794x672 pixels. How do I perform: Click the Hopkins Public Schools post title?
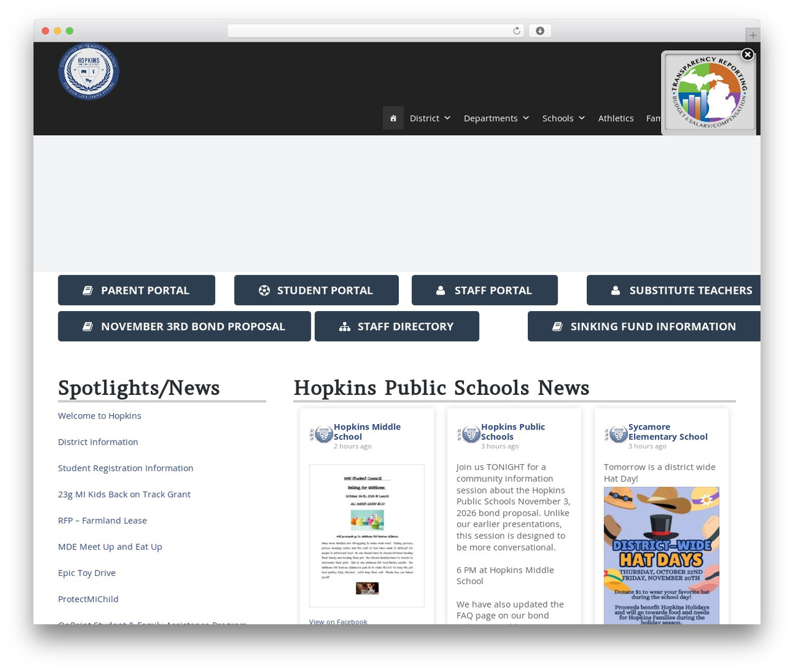coord(513,431)
